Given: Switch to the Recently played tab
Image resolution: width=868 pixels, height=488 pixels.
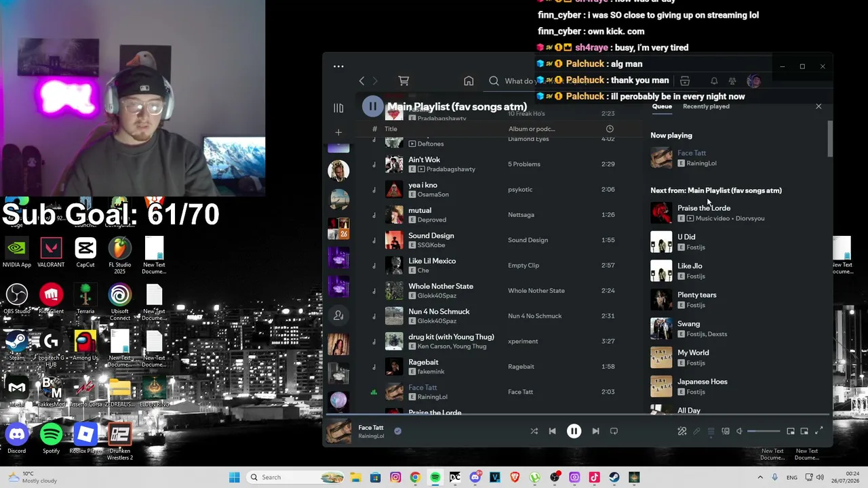Looking at the screenshot, I should [x=706, y=106].
